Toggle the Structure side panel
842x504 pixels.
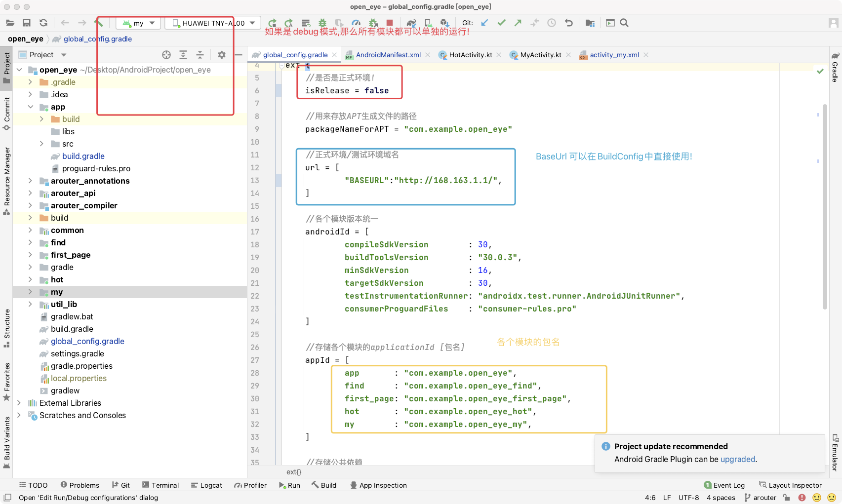click(x=6, y=328)
